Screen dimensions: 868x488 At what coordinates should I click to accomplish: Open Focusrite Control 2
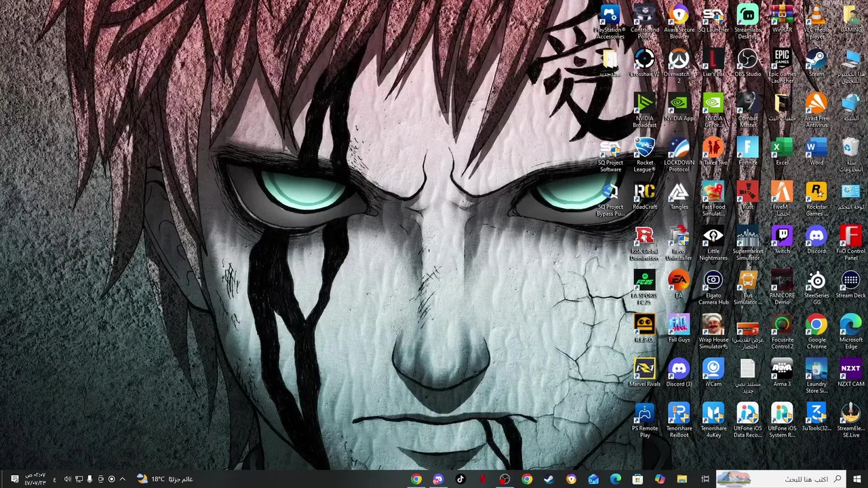pyautogui.click(x=782, y=332)
